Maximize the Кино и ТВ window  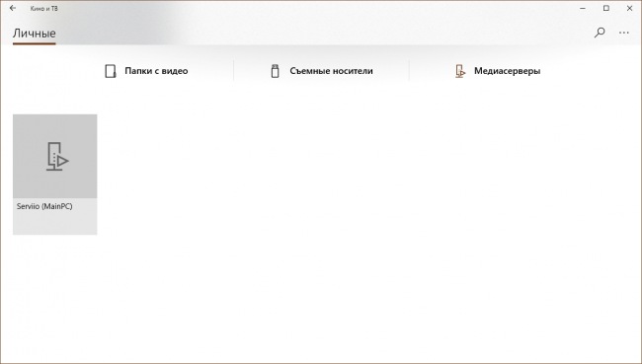(x=606, y=8)
